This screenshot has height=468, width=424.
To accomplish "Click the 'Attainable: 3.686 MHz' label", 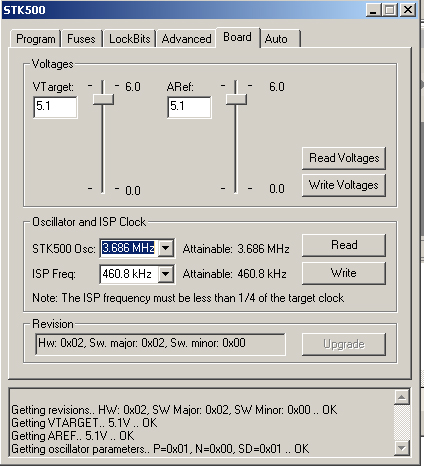I will (x=236, y=249).
